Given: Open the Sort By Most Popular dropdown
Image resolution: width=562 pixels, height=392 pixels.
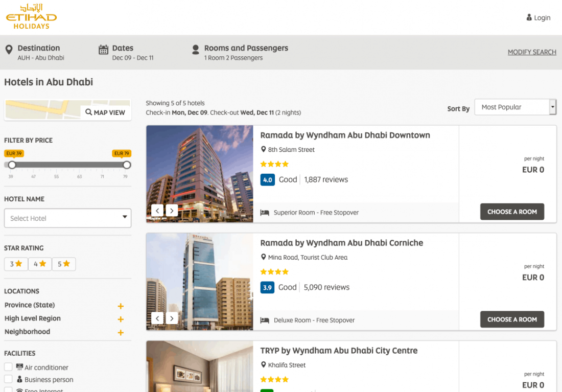Looking at the screenshot, I should tap(515, 107).
